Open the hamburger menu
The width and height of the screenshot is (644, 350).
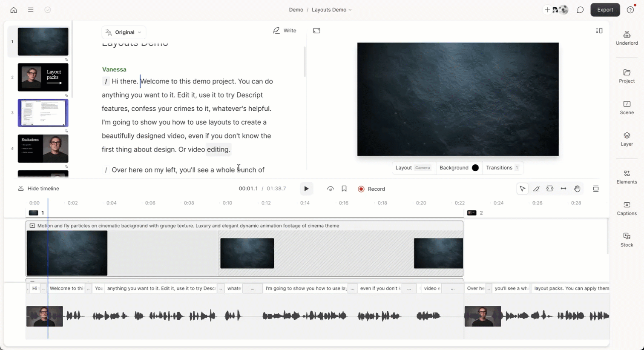coord(31,10)
